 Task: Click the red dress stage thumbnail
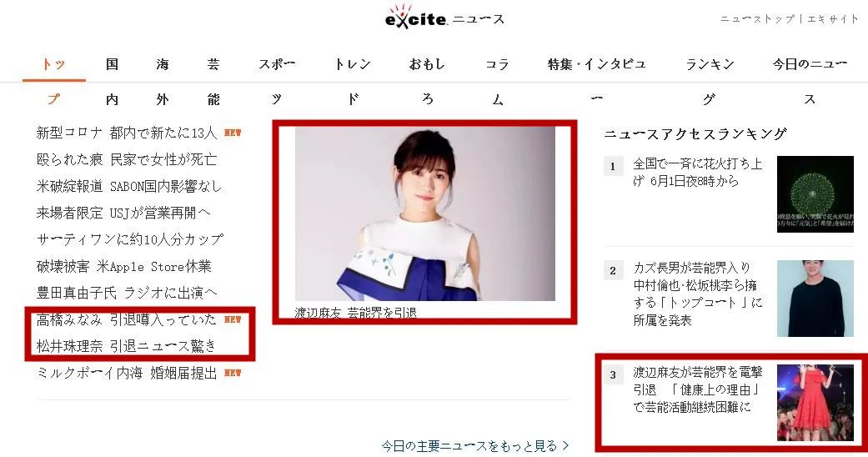tap(815, 403)
